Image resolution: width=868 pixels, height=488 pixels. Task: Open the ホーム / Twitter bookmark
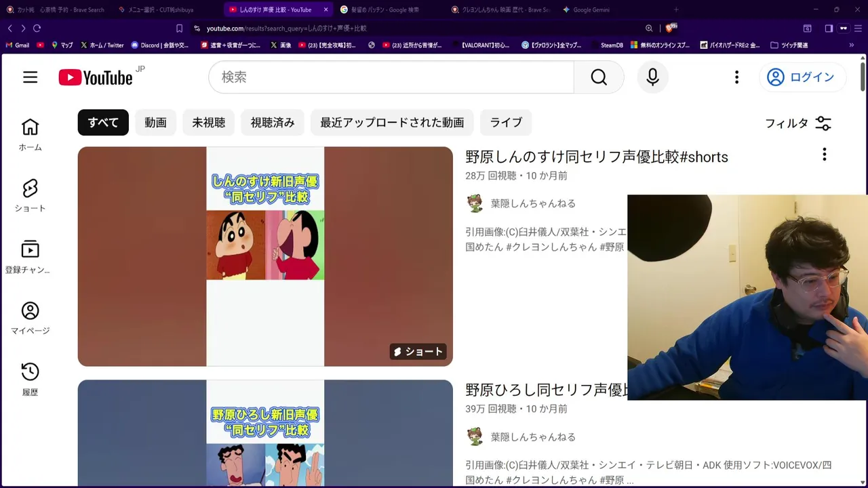click(x=102, y=45)
